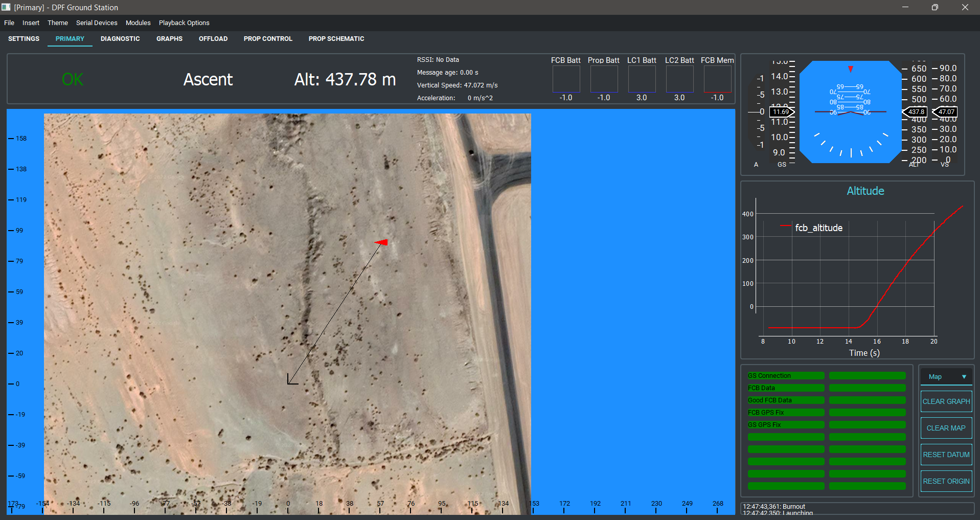The width and height of the screenshot is (980, 520).
Task: Click the Burnout event log entry
Action: coord(774,506)
